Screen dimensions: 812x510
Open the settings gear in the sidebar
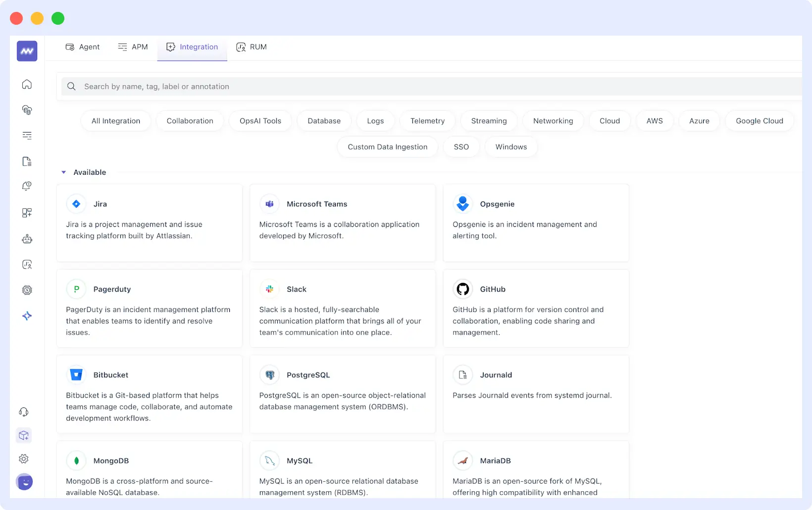click(x=24, y=459)
